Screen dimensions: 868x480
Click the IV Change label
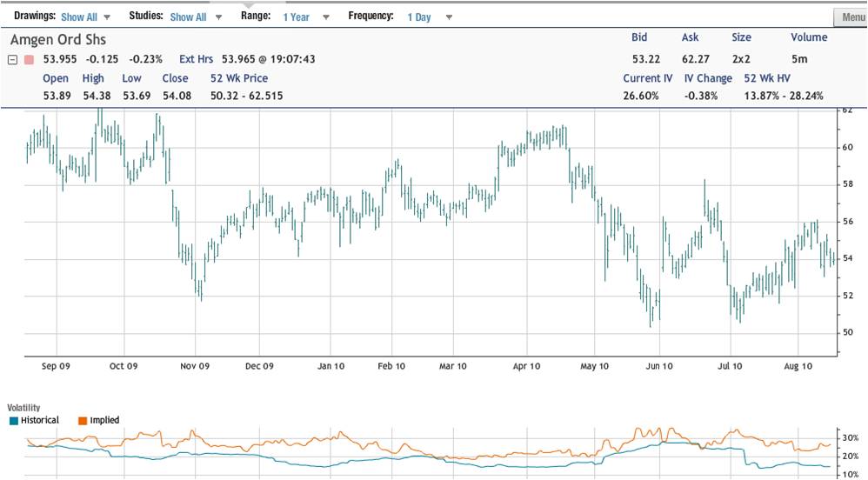pos(708,78)
